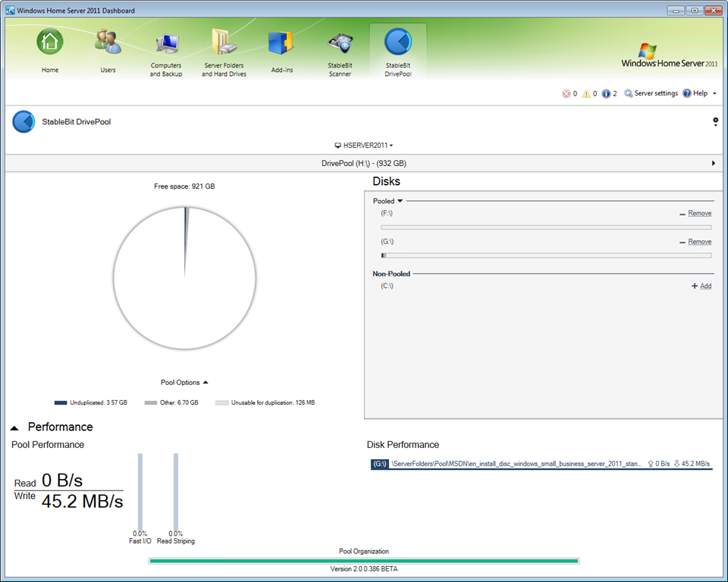Open the Help link
This screenshot has height=582, width=728.
(x=695, y=93)
